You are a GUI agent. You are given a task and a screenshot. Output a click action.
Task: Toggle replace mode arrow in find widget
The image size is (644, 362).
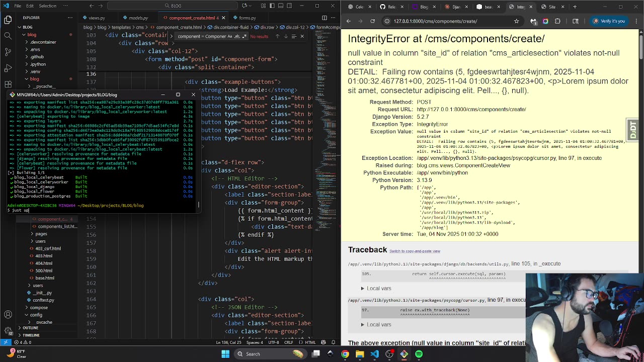click(172, 36)
